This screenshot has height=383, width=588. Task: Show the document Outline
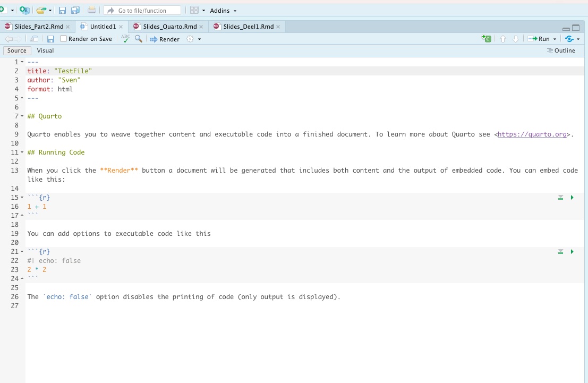[561, 50]
